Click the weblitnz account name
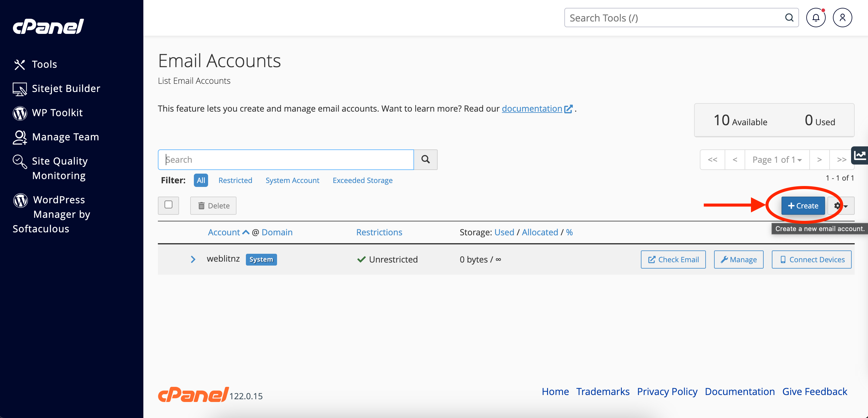868x418 pixels. pyautogui.click(x=223, y=259)
